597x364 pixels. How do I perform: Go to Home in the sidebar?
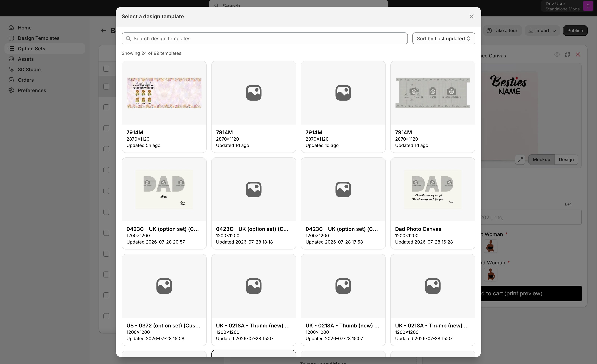pos(45,28)
